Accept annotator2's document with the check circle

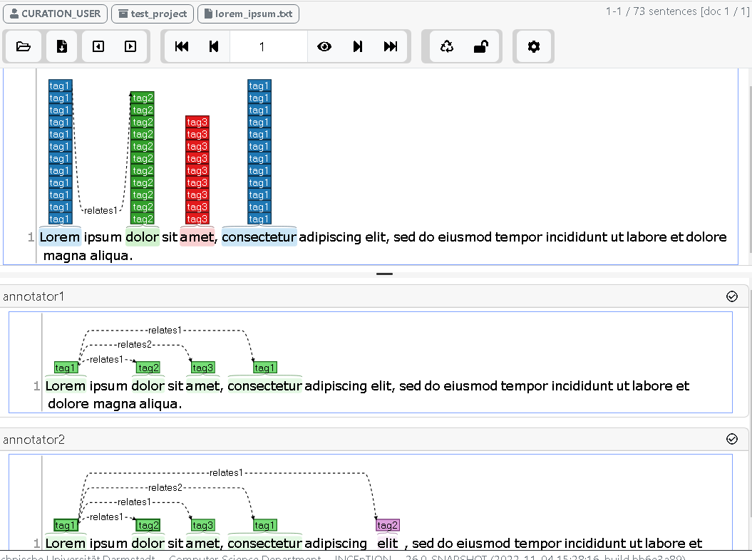[731, 440]
